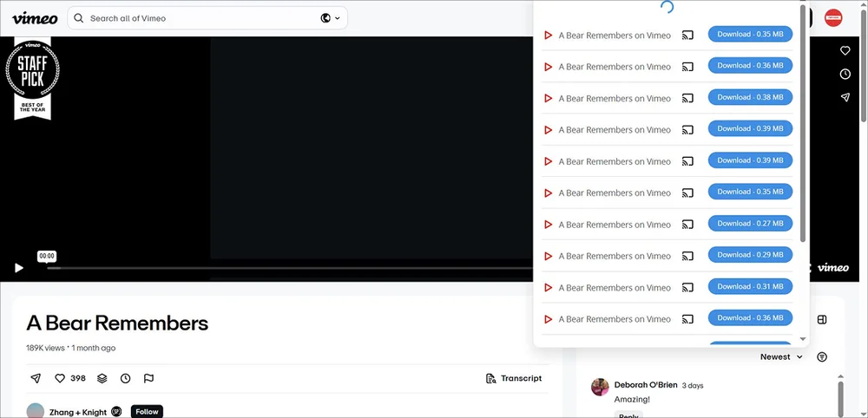The width and height of the screenshot is (868, 418).
Task: Click Download - 0.38 MB button
Action: click(x=750, y=97)
